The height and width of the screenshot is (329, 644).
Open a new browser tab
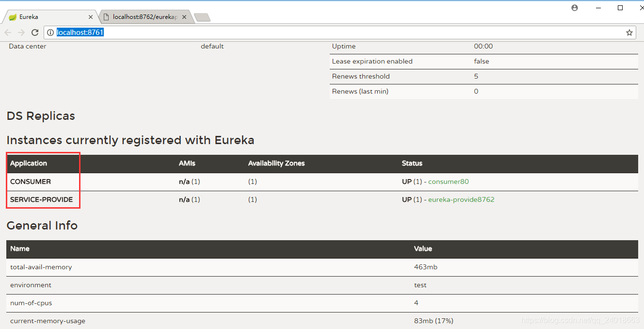point(202,17)
